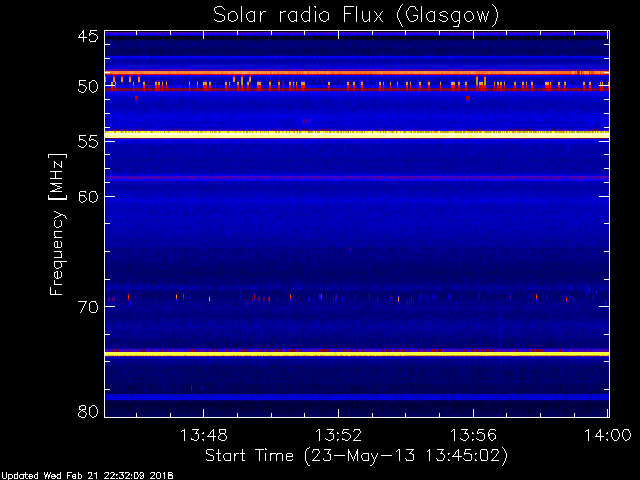The width and height of the screenshot is (640, 480).
Task: Click the yellow emission band near 74 MHz
Action: pyautogui.click(x=357, y=354)
